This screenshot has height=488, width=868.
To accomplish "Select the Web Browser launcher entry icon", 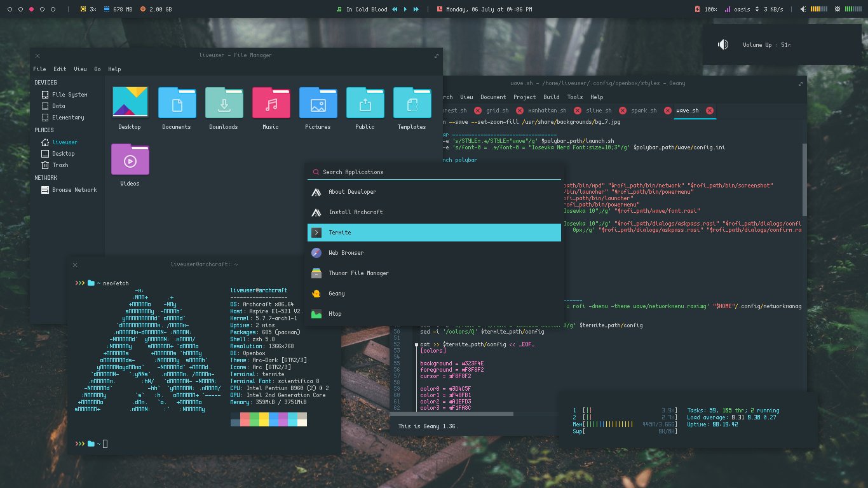I will (x=316, y=252).
